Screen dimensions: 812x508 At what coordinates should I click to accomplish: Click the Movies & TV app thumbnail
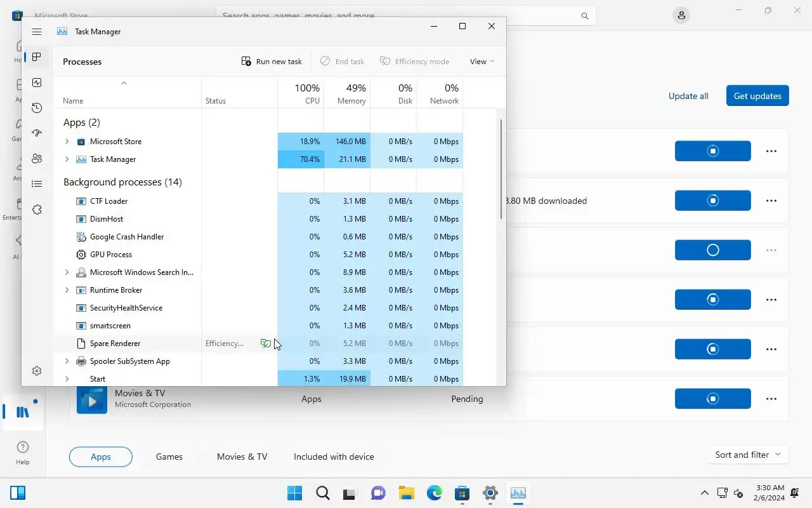92,400
